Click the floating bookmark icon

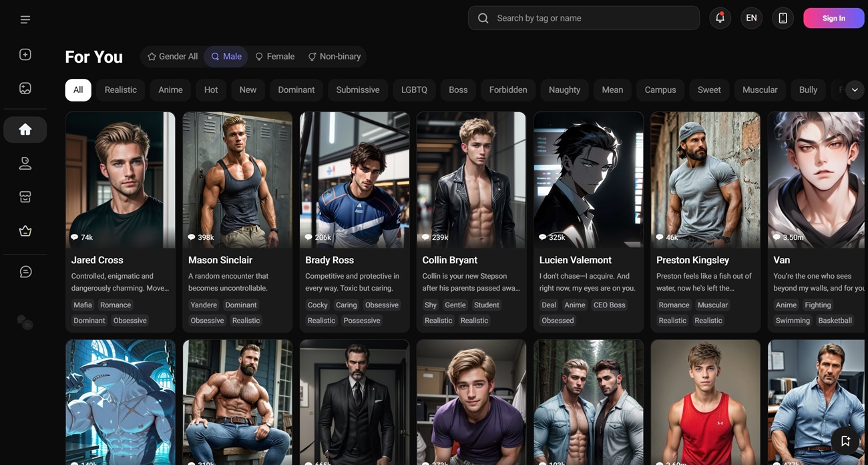click(x=845, y=440)
